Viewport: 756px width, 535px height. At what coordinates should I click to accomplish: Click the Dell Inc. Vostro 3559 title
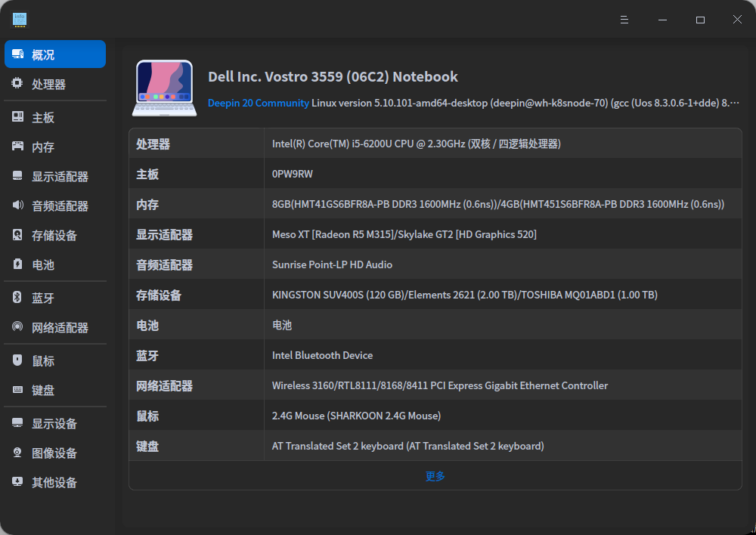point(333,76)
